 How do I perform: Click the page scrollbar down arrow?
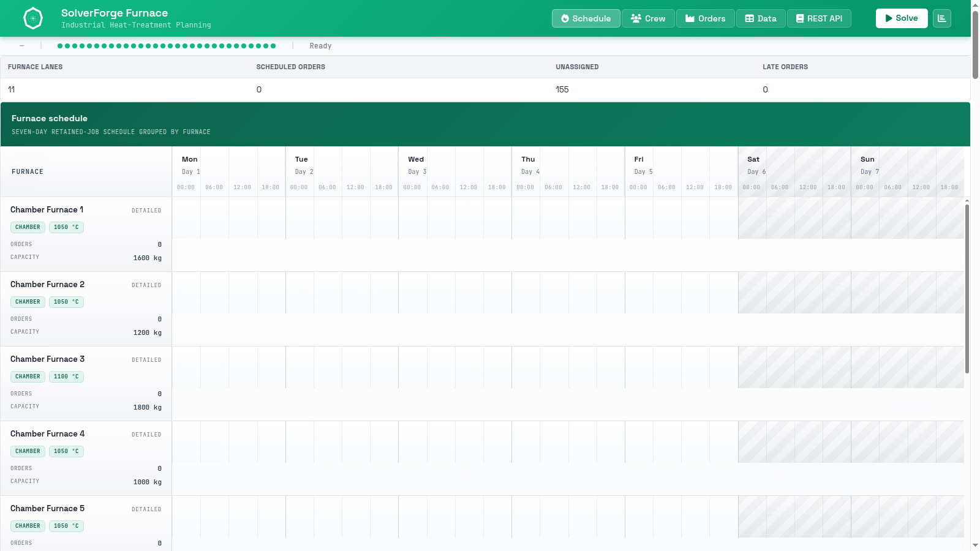(x=975, y=545)
